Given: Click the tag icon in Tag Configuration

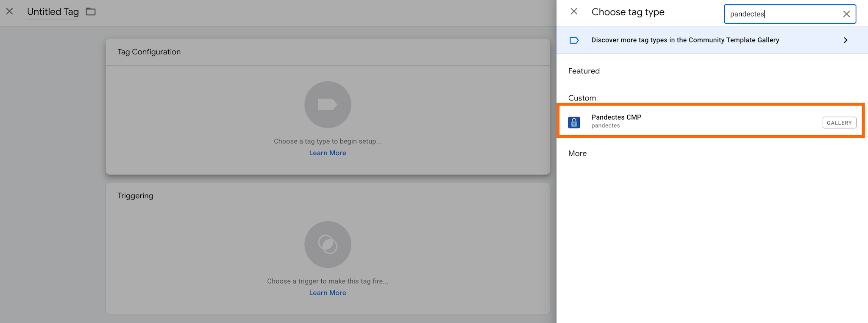Looking at the screenshot, I should click(x=328, y=105).
